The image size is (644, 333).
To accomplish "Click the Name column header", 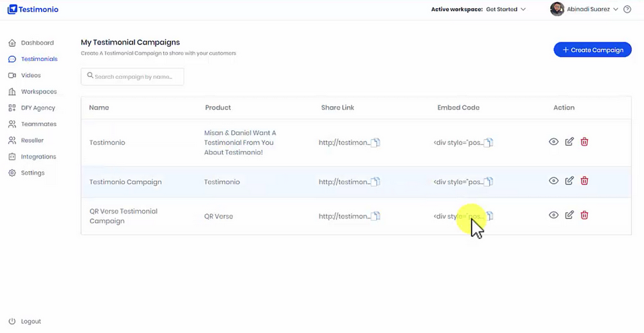I will coord(99,107).
